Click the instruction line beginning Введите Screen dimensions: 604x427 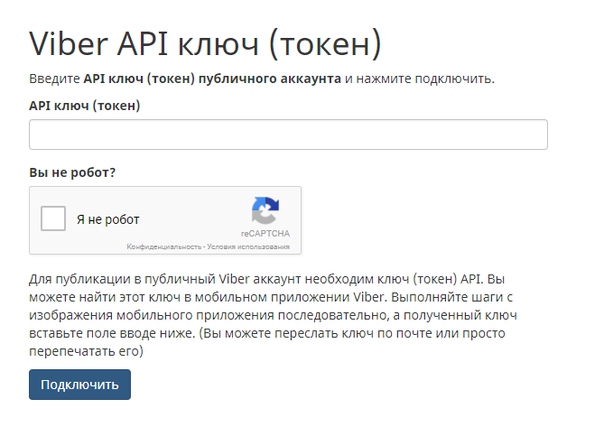click(x=262, y=79)
